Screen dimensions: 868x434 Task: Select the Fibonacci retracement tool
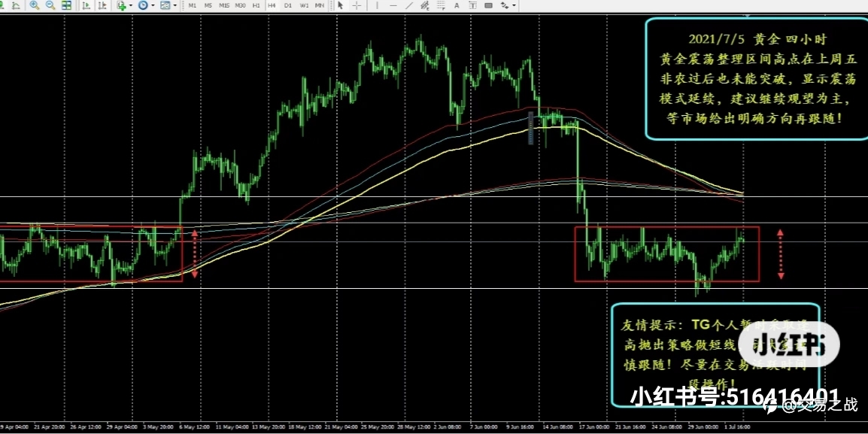(442, 5)
